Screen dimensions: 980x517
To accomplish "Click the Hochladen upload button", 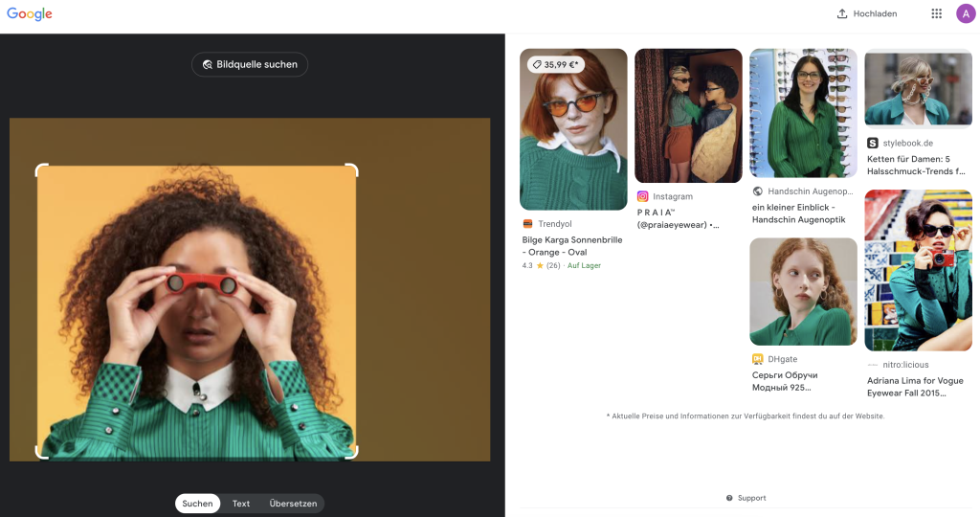I will point(866,13).
